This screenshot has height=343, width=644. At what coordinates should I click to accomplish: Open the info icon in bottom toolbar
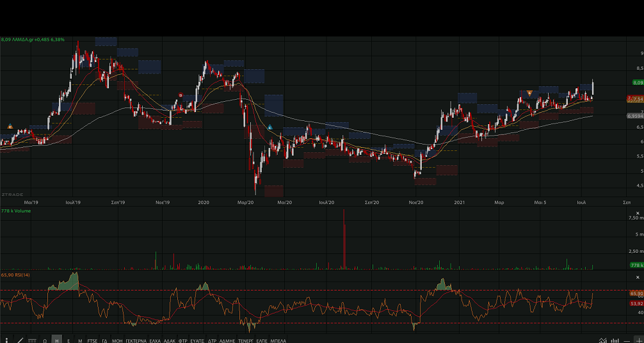point(6,340)
